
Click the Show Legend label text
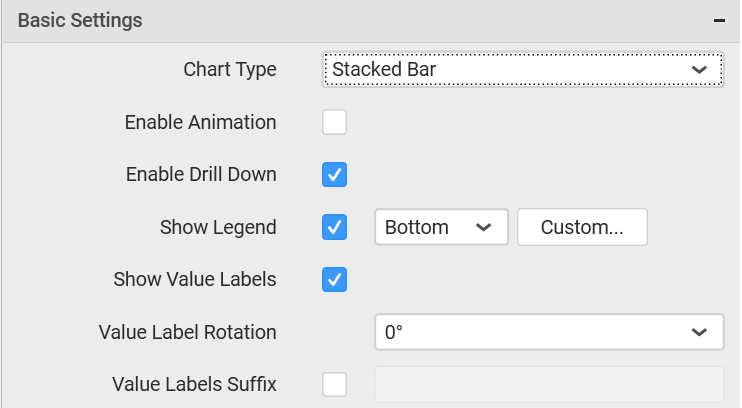[218, 227]
